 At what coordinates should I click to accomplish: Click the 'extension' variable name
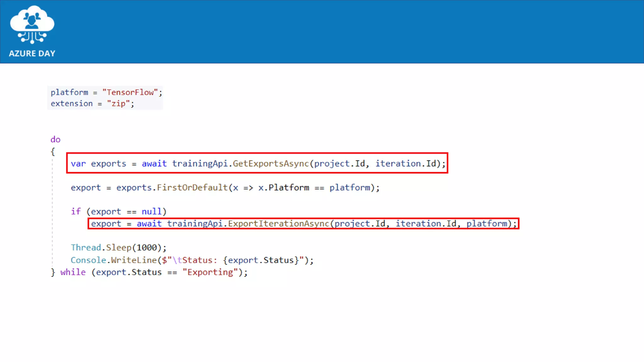(x=72, y=104)
